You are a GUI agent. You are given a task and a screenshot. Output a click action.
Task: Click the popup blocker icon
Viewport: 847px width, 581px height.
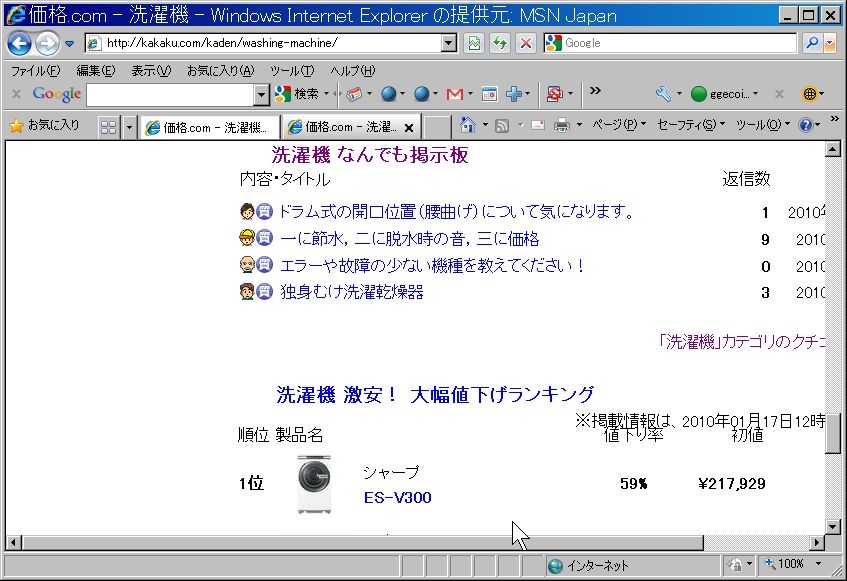(555, 94)
